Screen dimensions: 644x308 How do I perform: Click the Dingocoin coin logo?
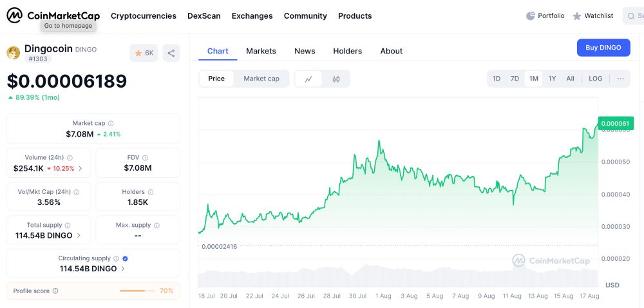pyautogui.click(x=14, y=53)
